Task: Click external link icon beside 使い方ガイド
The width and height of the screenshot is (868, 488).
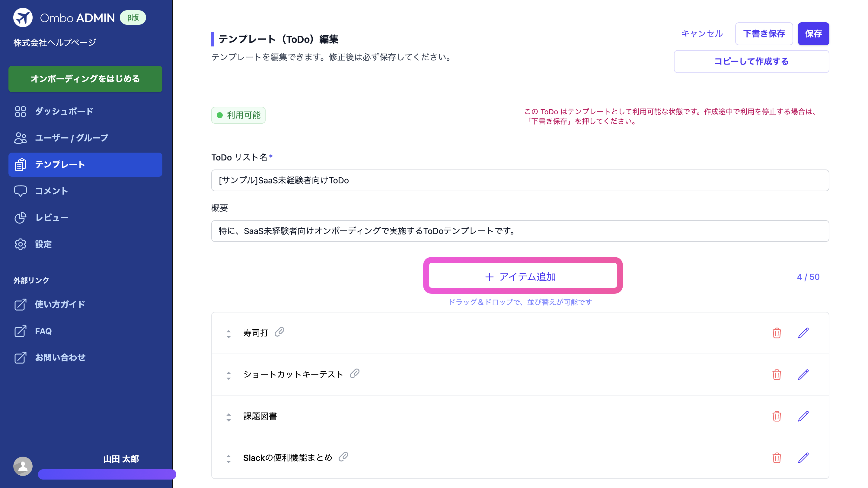Action: click(x=20, y=304)
